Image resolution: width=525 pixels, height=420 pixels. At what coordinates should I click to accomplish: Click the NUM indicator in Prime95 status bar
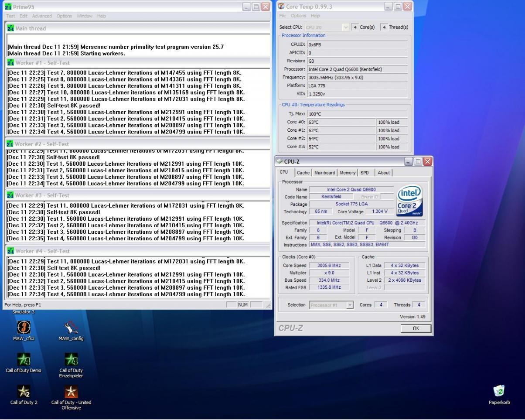242,305
